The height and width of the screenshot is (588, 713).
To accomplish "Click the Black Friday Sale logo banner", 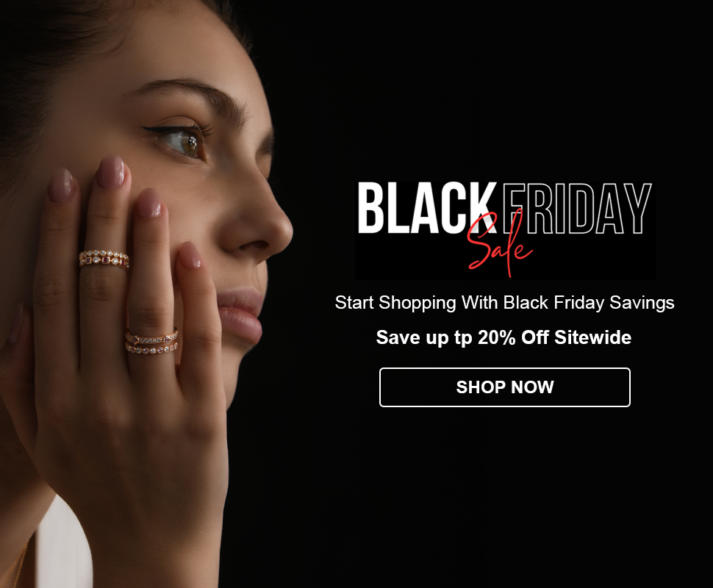I will click(x=505, y=229).
